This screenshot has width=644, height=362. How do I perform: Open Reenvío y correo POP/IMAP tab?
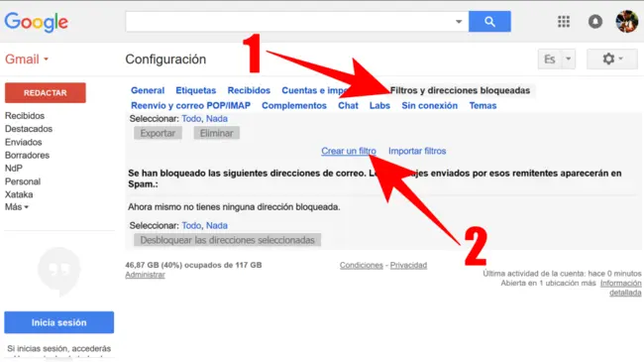(x=190, y=106)
